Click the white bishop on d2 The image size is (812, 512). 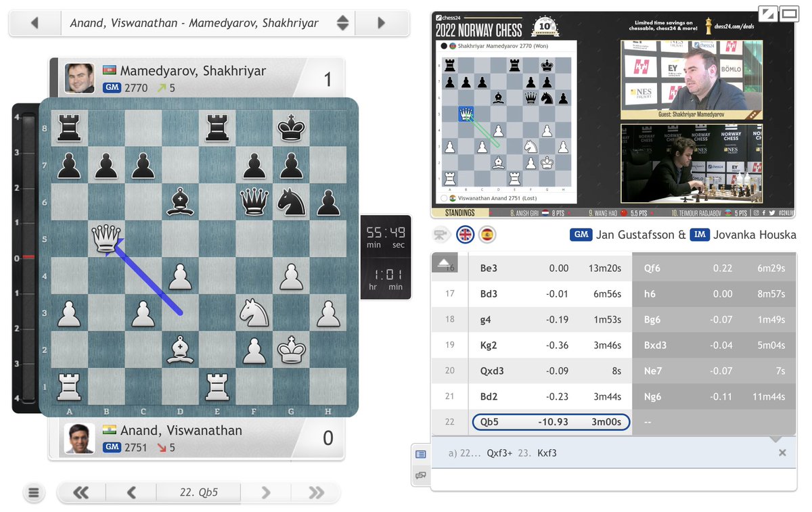click(180, 349)
